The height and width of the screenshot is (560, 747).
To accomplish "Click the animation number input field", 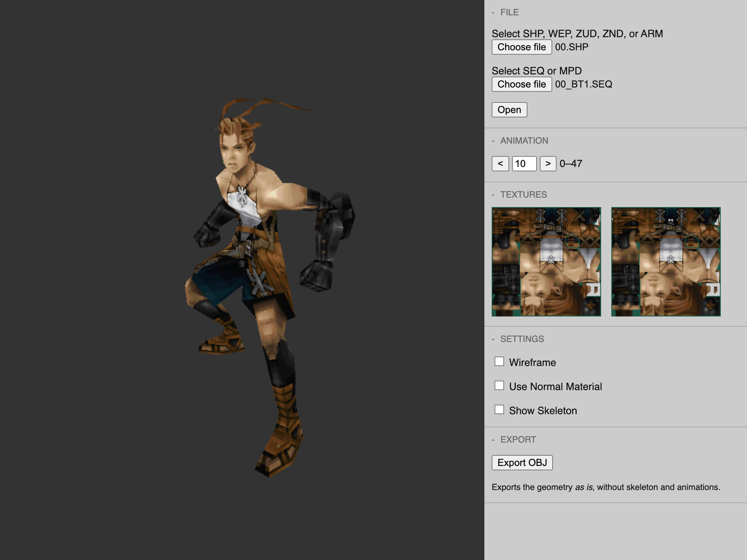I will click(x=524, y=164).
